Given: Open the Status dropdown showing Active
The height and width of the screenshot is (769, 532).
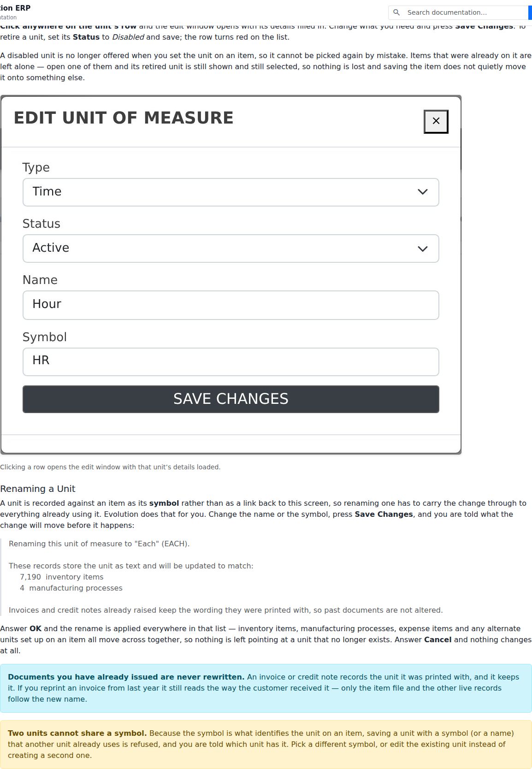Looking at the screenshot, I should 231,248.
